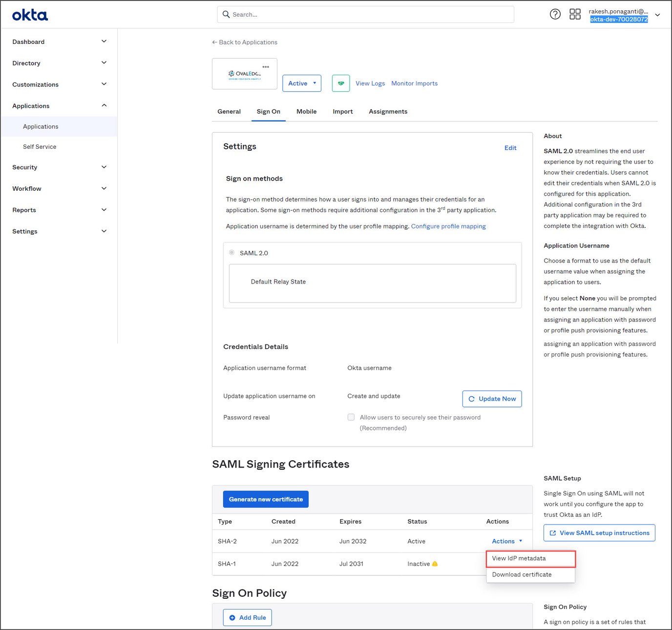The image size is (672, 630).
Task: Click inside the Search input field
Action: coord(365,14)
